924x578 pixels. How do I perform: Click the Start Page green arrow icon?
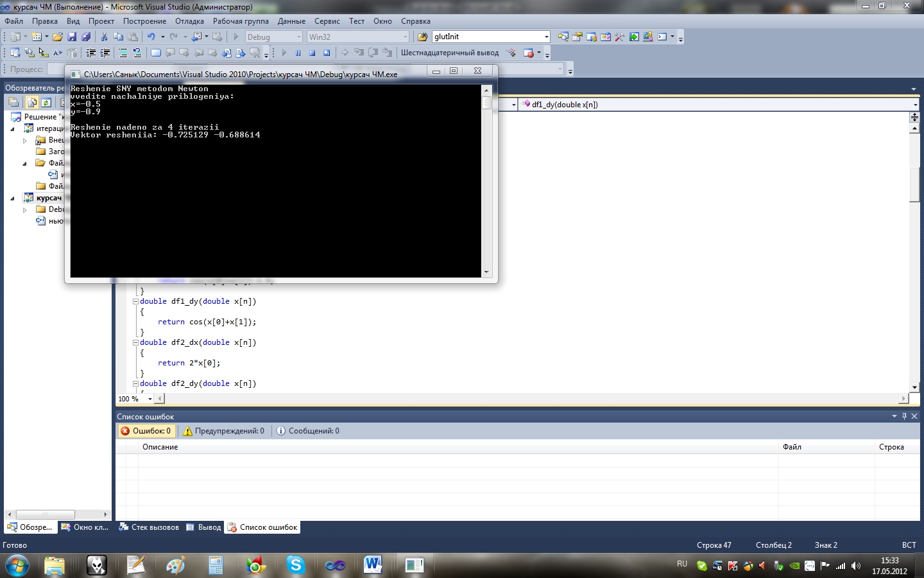(634, 37)
